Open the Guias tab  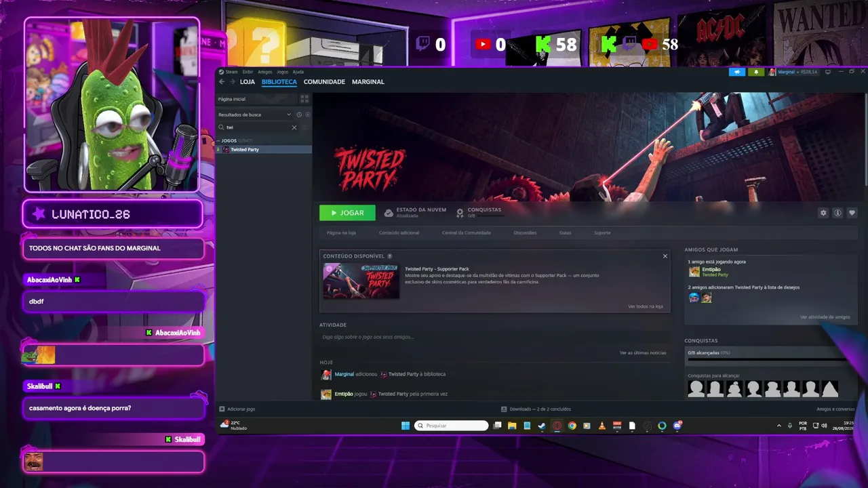pyautogui.click(x=565, y=232)
